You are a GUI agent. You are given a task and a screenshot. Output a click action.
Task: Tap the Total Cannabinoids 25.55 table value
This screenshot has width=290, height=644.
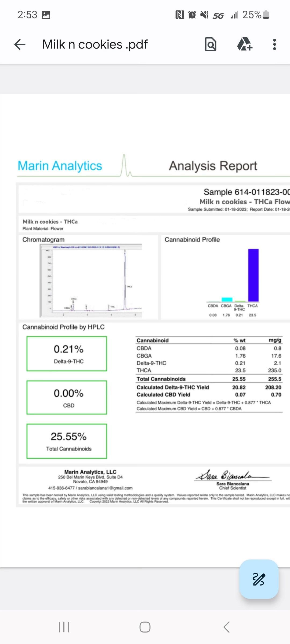(x=239, y=379)
